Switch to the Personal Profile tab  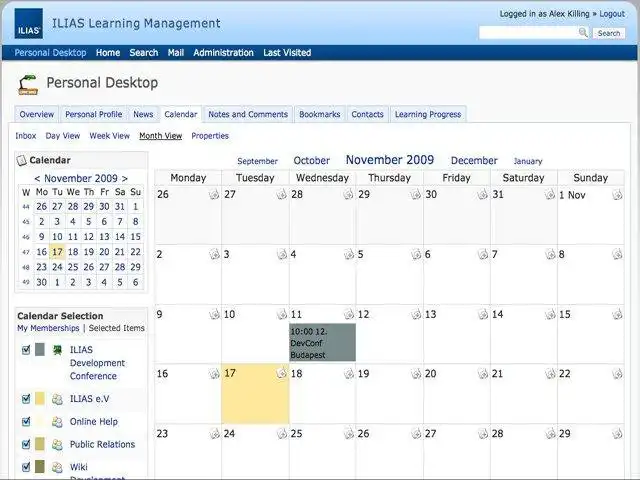point(93,114)
